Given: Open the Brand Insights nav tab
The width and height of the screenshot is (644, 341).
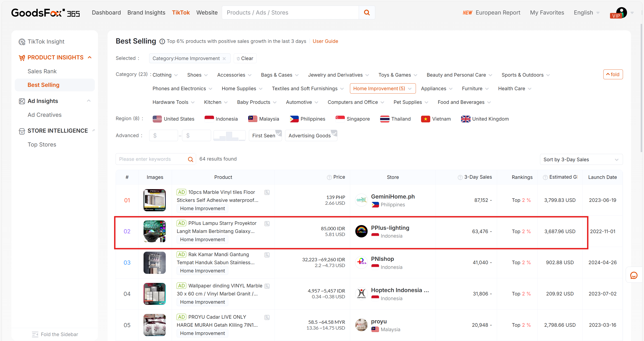Looking at the screenshot, I should (x=146, y=13).
